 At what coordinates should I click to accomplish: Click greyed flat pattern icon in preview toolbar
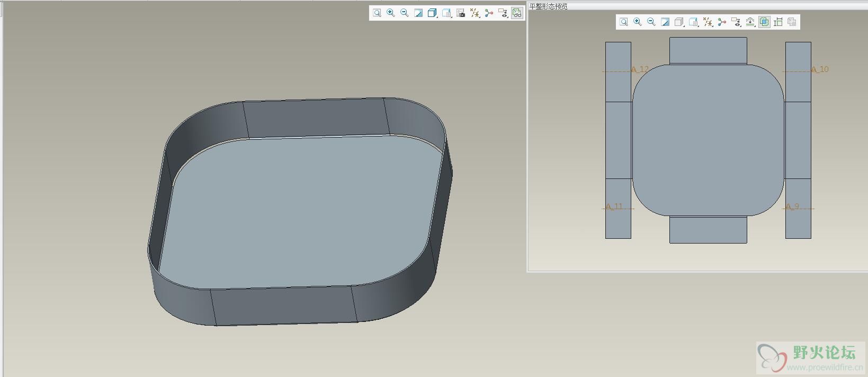[x=792, y=22]
